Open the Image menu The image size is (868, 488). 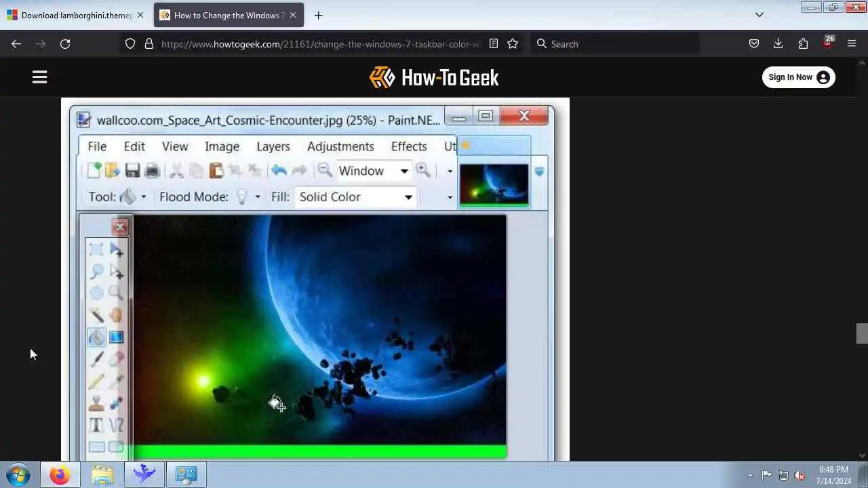(222, 146)
